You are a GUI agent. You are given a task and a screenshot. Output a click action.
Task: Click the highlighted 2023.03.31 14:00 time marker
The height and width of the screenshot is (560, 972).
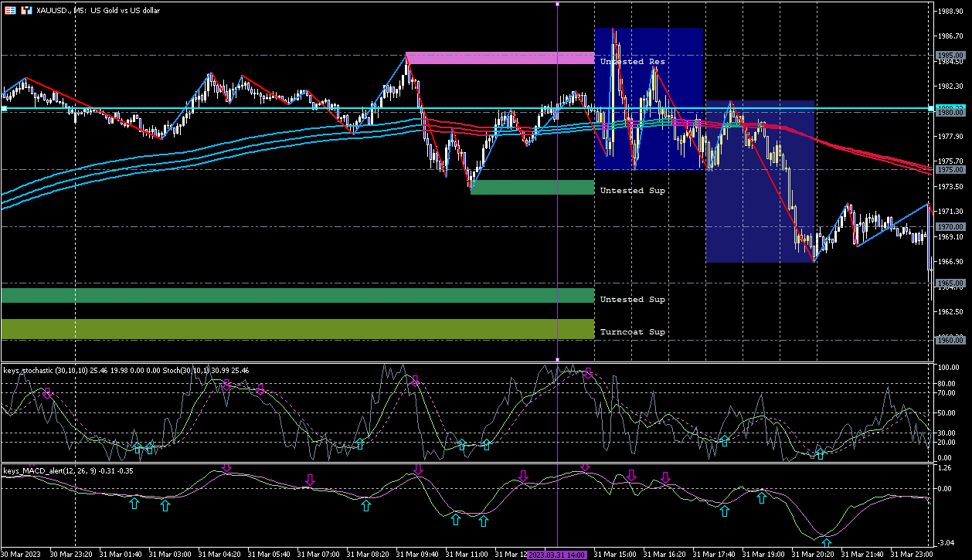[557, 555]
